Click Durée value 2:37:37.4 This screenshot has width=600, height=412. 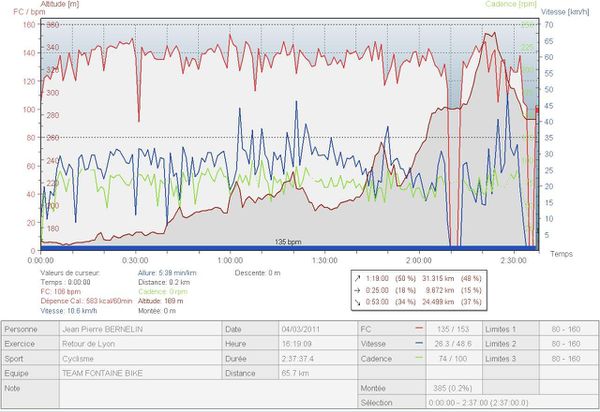pos(298,358)
